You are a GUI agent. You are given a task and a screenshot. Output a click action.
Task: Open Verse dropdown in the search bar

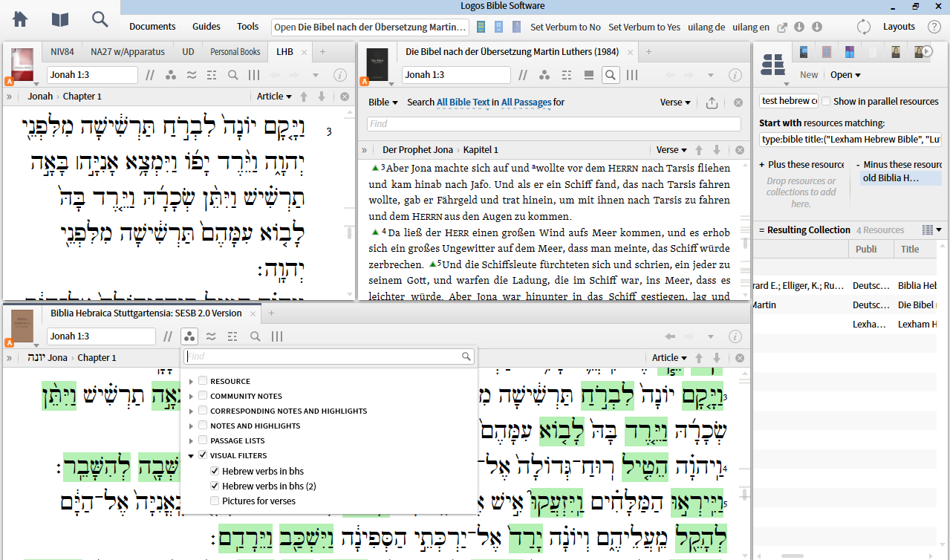click(x=675, y=102)
